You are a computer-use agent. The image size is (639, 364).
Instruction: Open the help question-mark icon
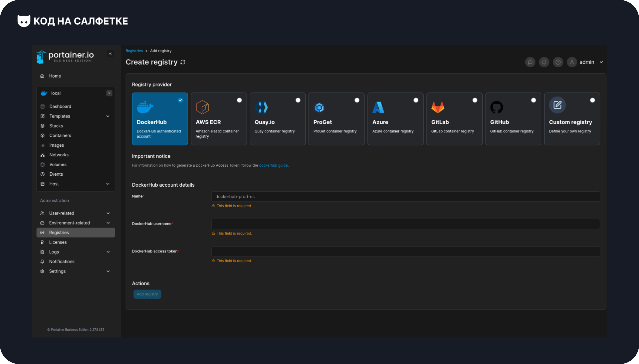[558, 62]
